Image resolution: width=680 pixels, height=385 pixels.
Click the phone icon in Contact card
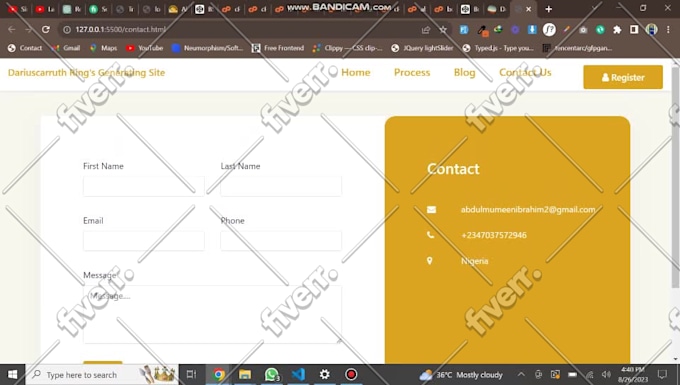[x=430, y=235]
